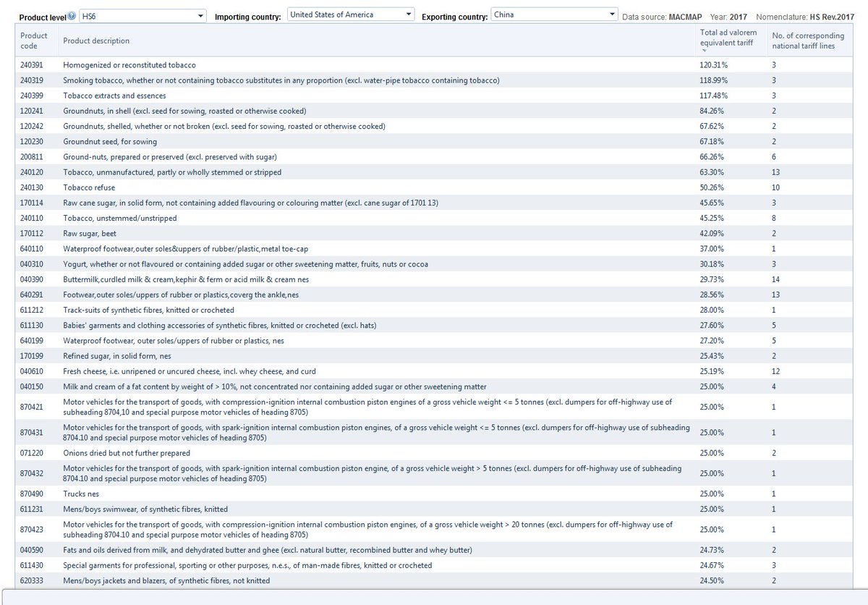
Task: Select product code 040150
Action: click(x=32, y=386)
